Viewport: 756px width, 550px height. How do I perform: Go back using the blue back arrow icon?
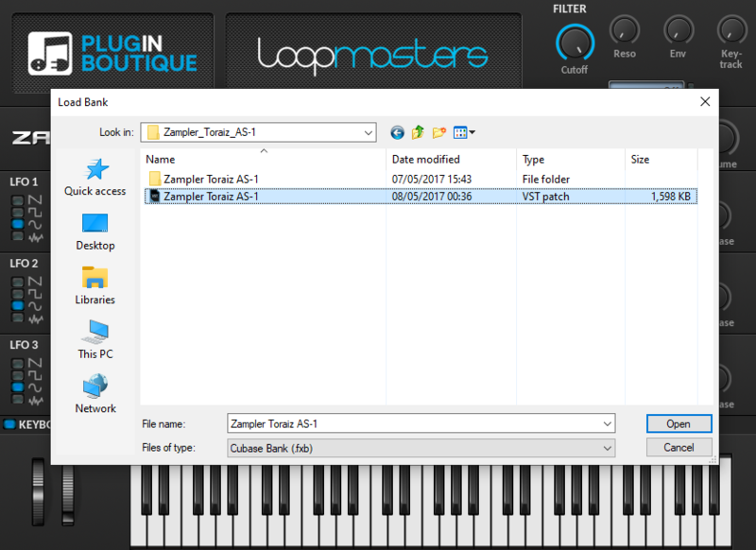tap(397, 132)
